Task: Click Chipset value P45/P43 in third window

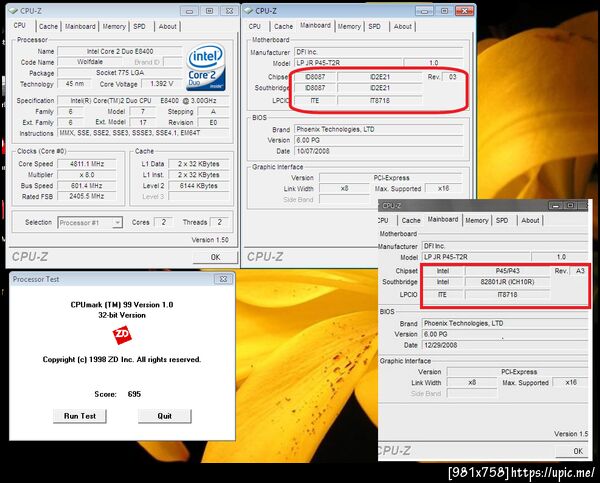Action: tap(507, 271)
